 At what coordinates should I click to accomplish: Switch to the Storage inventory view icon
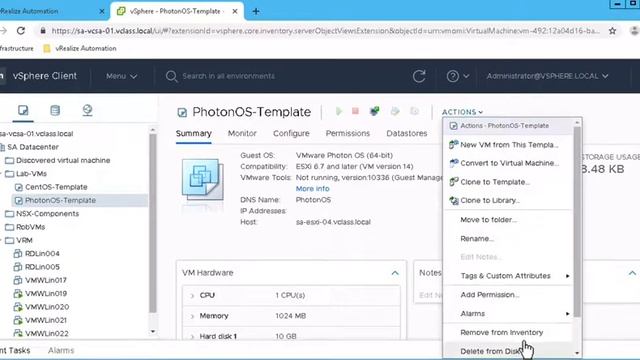point(55,110)
